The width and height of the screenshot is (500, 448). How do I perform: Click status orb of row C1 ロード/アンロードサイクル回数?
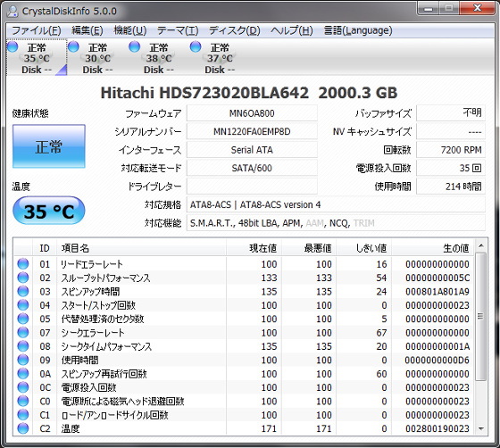(x=23, y=415)
